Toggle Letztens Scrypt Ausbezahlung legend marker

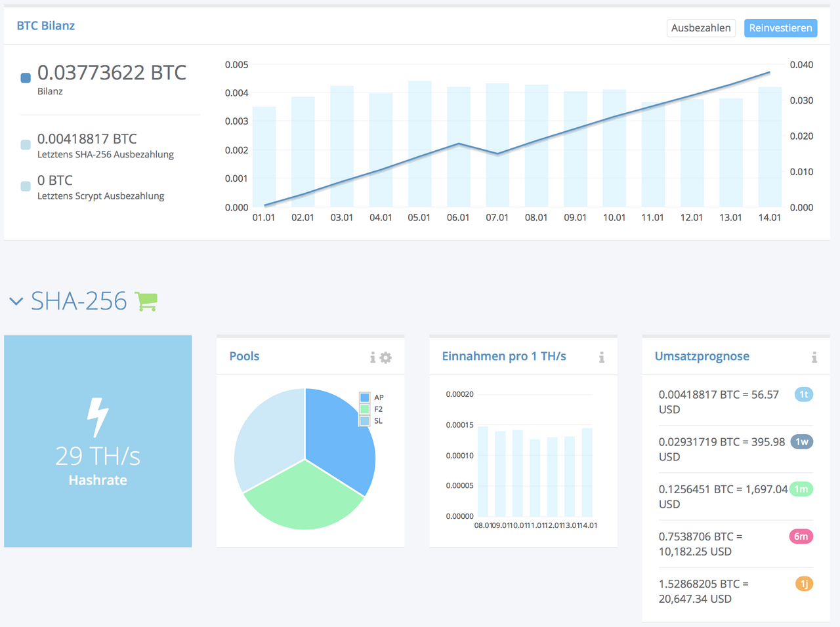pos(26,186)
